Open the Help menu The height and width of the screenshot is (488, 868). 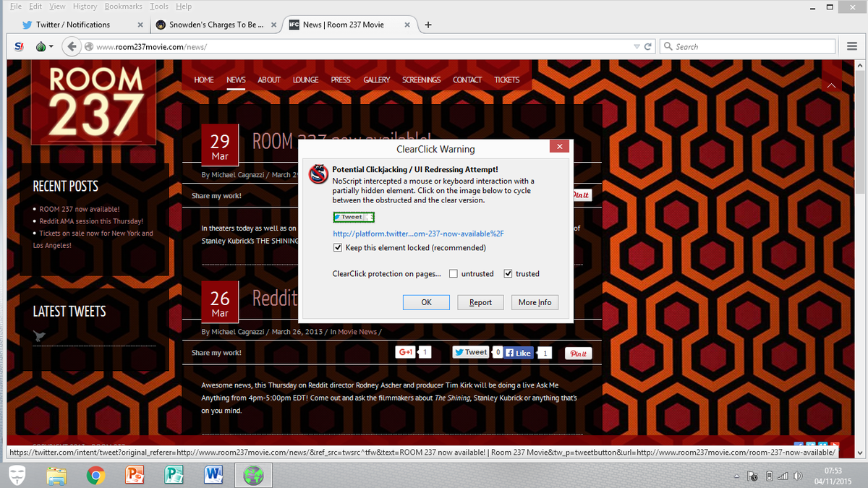[x=184, y=6]
